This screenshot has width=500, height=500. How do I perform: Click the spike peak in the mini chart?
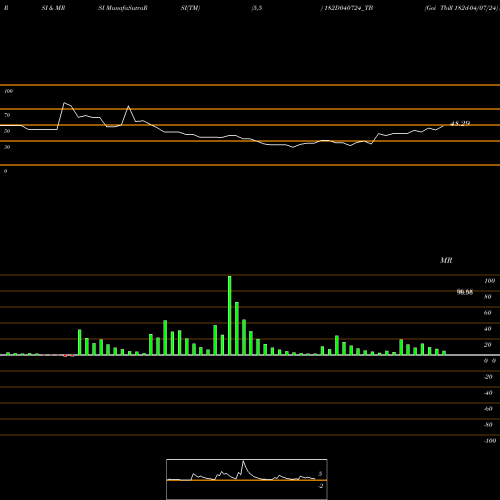(243, 461)
